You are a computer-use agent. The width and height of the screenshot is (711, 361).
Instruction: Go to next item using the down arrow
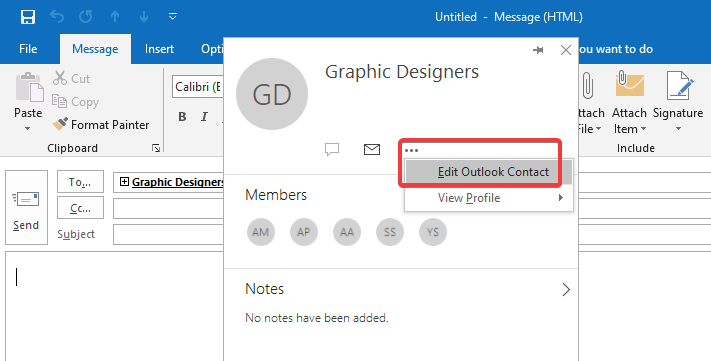(x=144, y=17)
